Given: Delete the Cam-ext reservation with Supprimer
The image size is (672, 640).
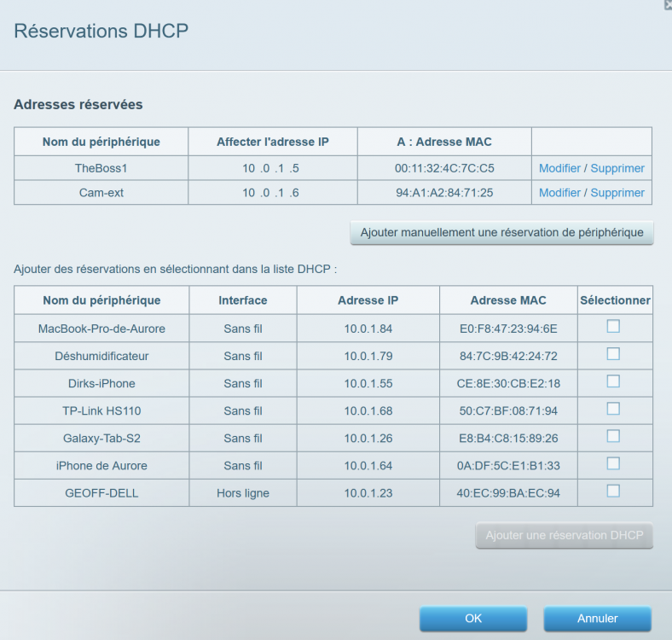Looking at the screenshot, I should click(x=617, y=193).
